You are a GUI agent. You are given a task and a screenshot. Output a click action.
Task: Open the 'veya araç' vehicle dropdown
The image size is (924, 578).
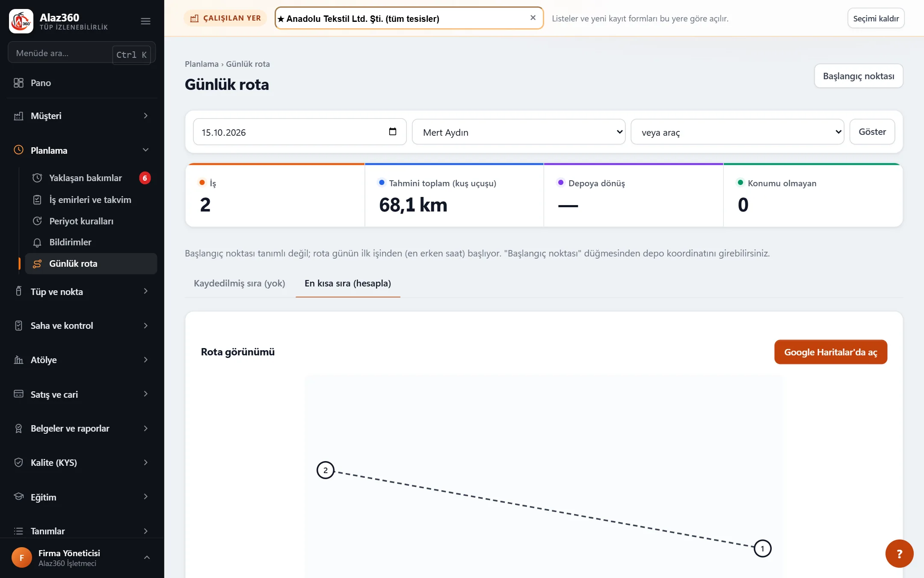(737, 132)
